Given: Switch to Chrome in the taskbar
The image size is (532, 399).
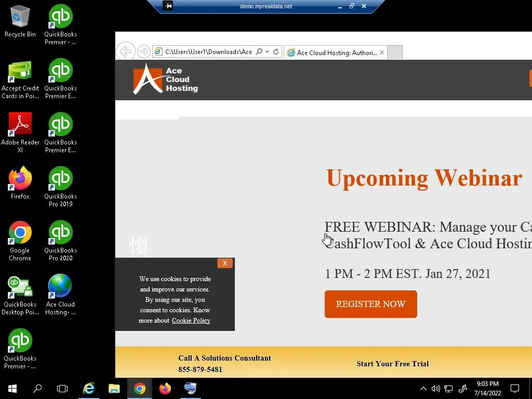Looking at the screenshot, I should tap(139, 388).
